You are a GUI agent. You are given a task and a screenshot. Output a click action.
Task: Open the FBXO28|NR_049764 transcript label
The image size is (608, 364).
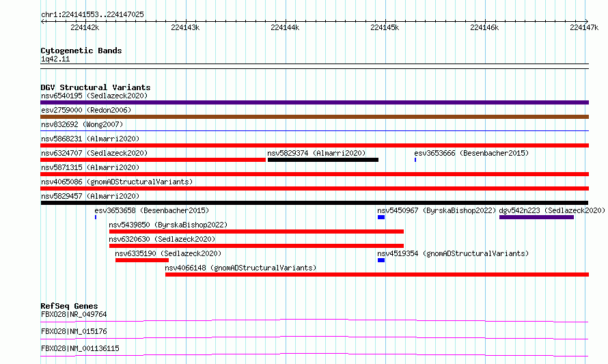coord(74,314)
